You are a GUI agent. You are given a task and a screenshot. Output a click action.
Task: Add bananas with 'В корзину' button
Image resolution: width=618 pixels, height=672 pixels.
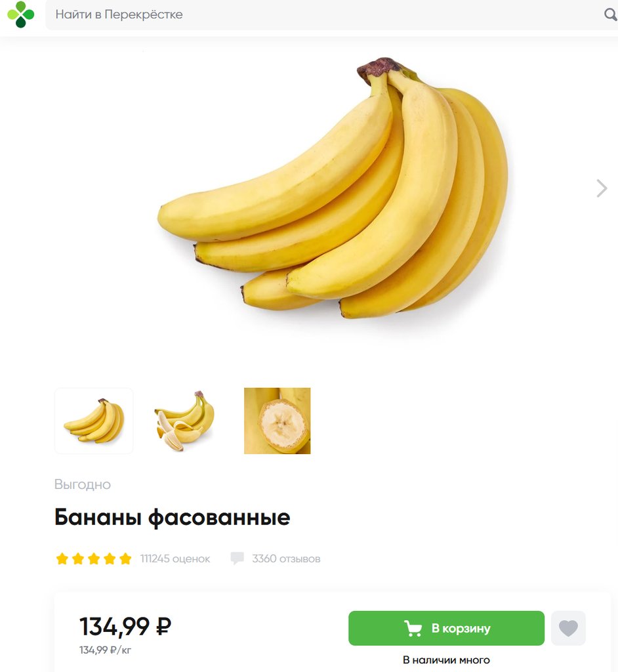click(x=446, y=628)
